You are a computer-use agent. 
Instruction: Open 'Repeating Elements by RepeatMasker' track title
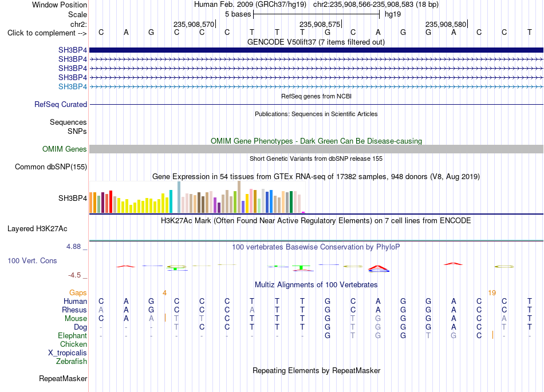tap(316, 370)
